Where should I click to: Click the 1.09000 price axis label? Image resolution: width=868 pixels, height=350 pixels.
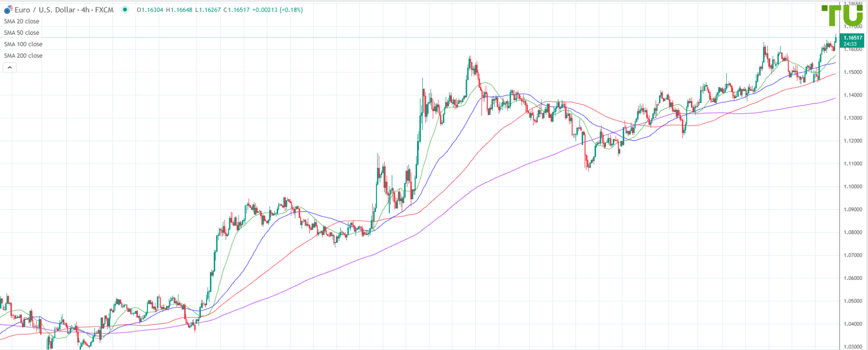click(853, 210)
